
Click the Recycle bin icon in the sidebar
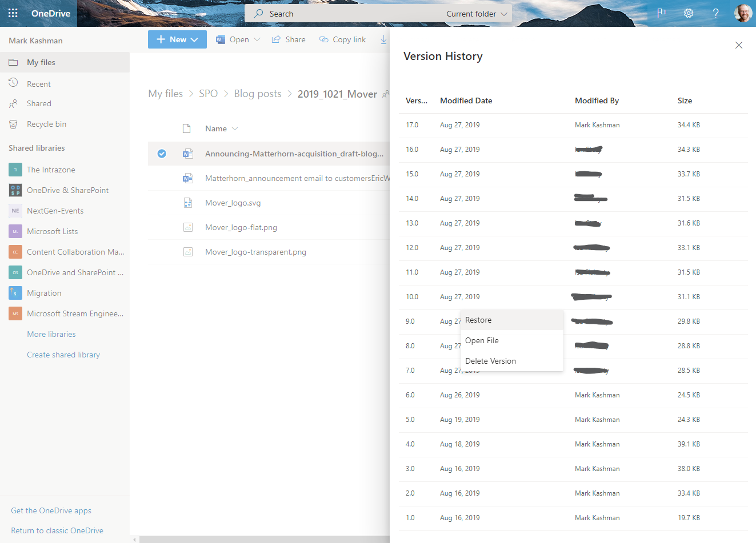point(13,124)
